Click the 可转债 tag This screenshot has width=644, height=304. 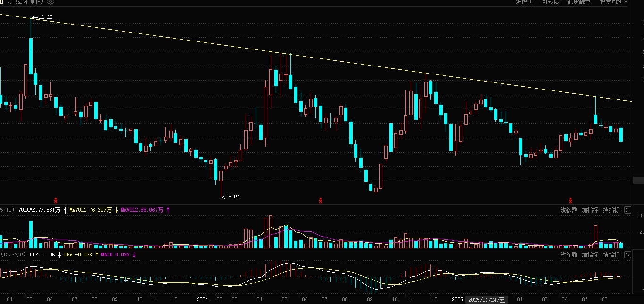(550, 2)
